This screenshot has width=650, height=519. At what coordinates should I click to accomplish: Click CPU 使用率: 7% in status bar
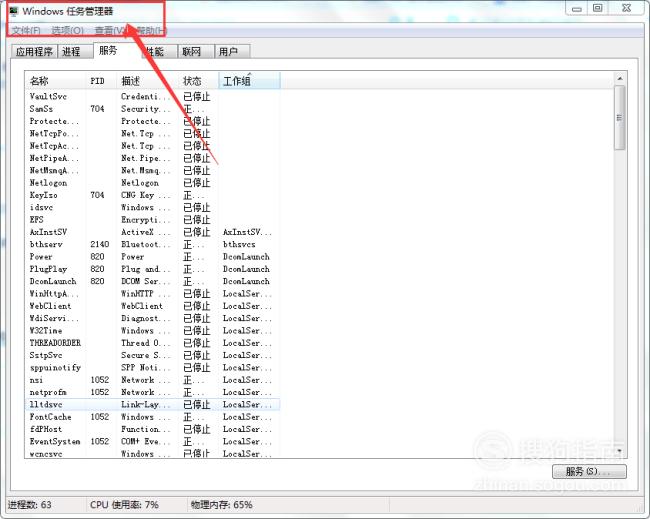point(124,505)
